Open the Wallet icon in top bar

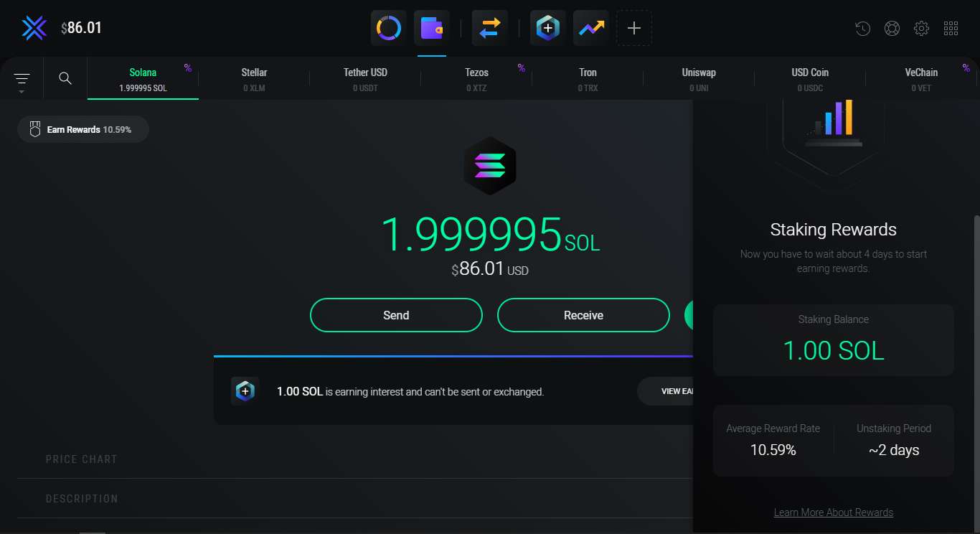pyautogui.click(x=432, y=29)
